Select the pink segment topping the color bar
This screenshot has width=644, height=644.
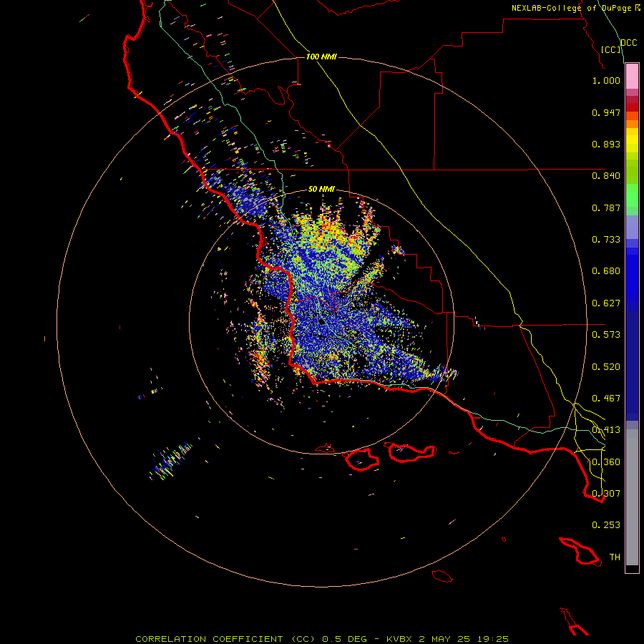point(632,77)
